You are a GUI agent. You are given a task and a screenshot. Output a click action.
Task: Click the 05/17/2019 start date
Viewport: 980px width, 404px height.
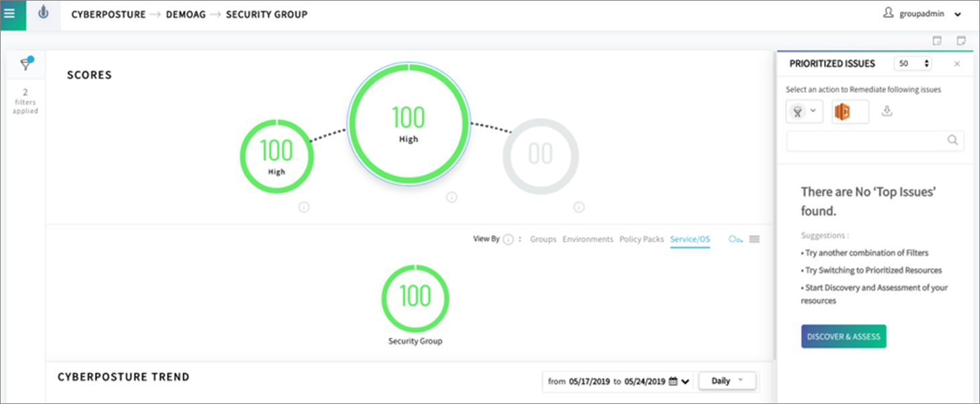590,381
